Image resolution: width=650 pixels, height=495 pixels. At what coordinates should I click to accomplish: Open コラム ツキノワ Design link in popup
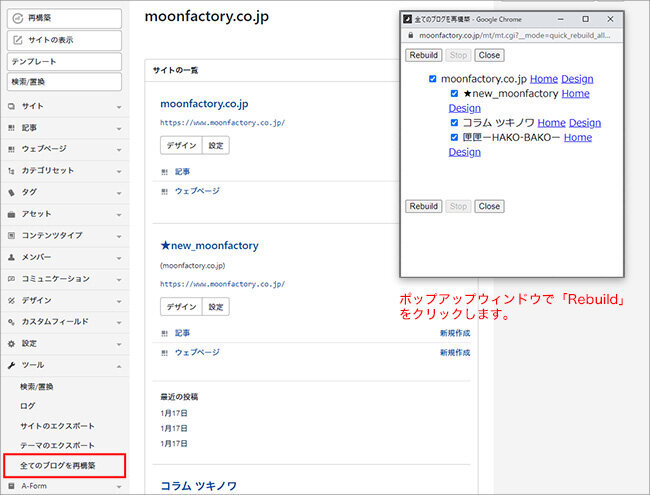(585, 123)
